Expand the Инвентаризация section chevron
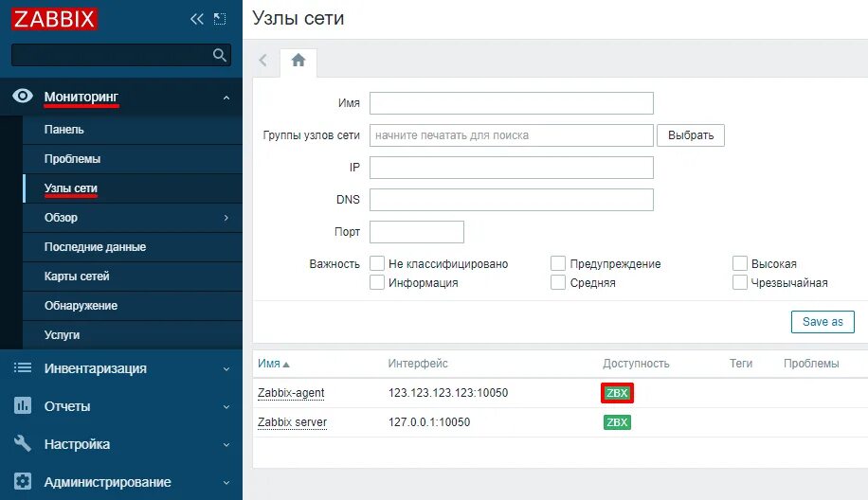The width and height of the screenshot is (868, 500). pos(226,369)
